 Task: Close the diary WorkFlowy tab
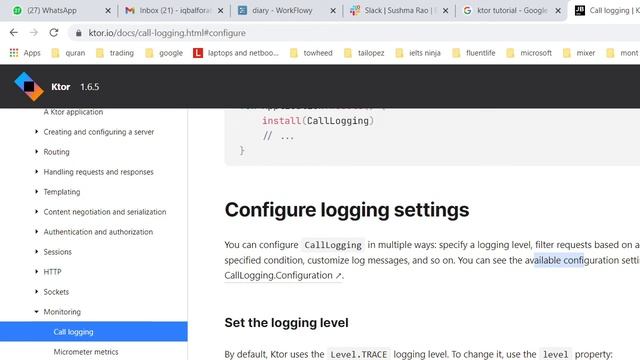click(333, 11)
